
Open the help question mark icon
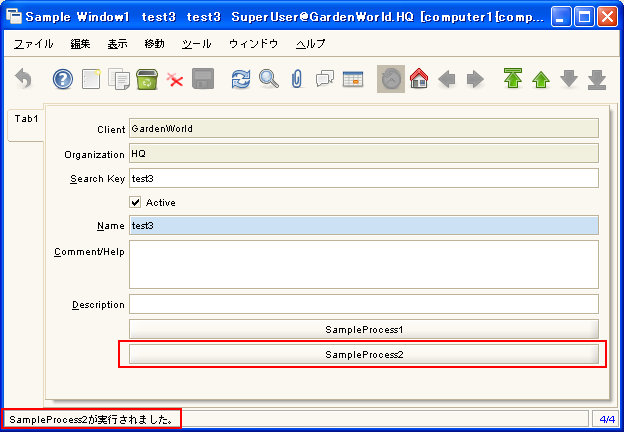tap(63, 79)
